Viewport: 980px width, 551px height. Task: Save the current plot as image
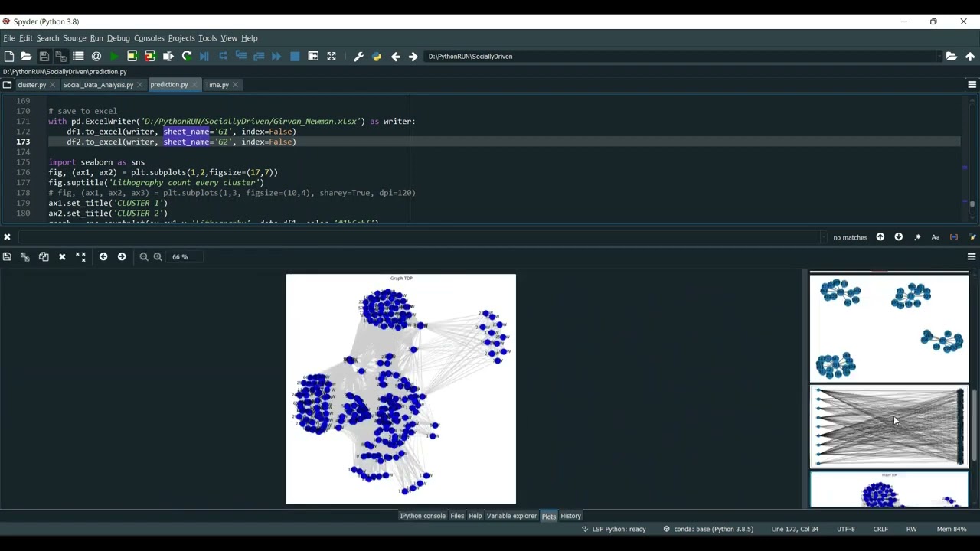pyautogui.click(x=8, y=256)
